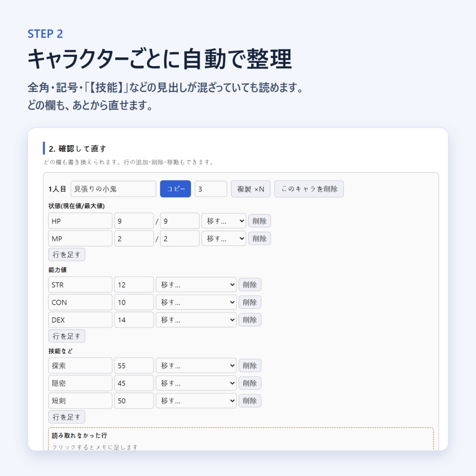The width and height of the screenshot is (476, 476).
Task: Click the 隠密 skill name field
Action: (80, 383)
